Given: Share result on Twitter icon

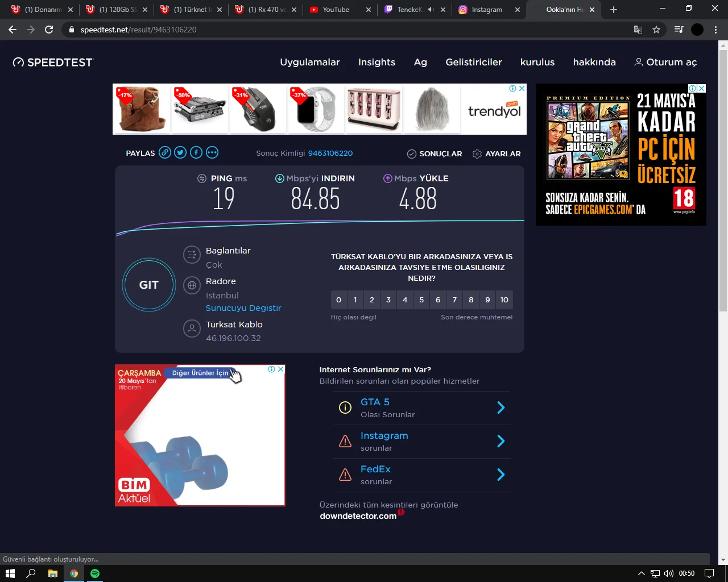Looking at the screenshot, I should [x=180, y=152].
